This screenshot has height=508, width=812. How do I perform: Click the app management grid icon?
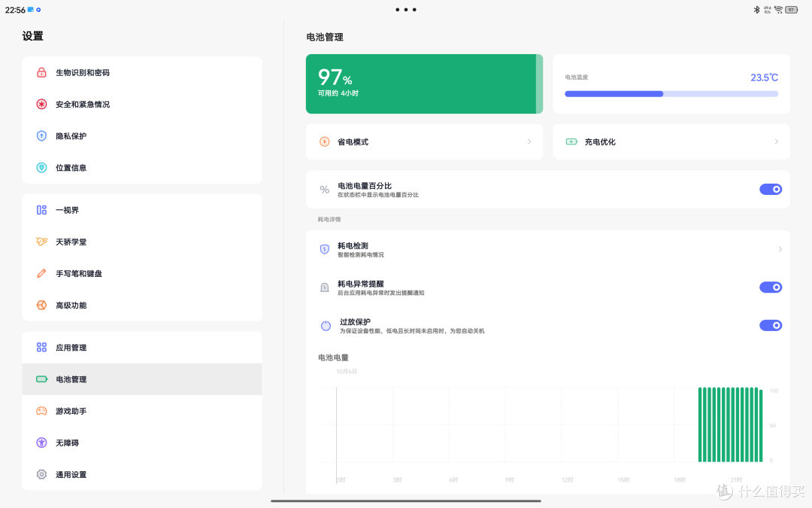tap(41, 347)
